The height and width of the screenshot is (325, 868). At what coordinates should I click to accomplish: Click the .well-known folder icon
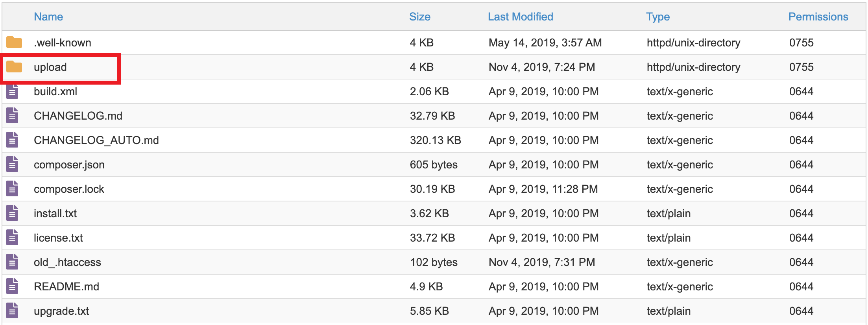click(x=14, y=42)
